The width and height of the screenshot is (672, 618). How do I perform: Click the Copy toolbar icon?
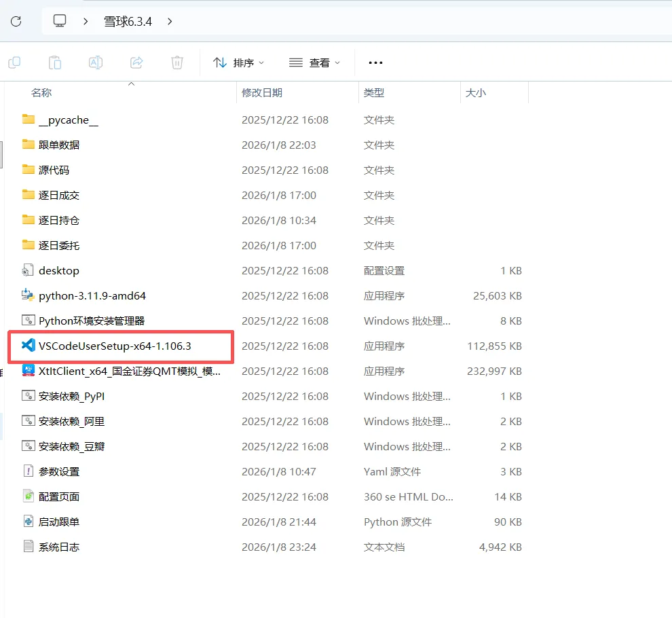pyautogui.click(x=14, y=62)
